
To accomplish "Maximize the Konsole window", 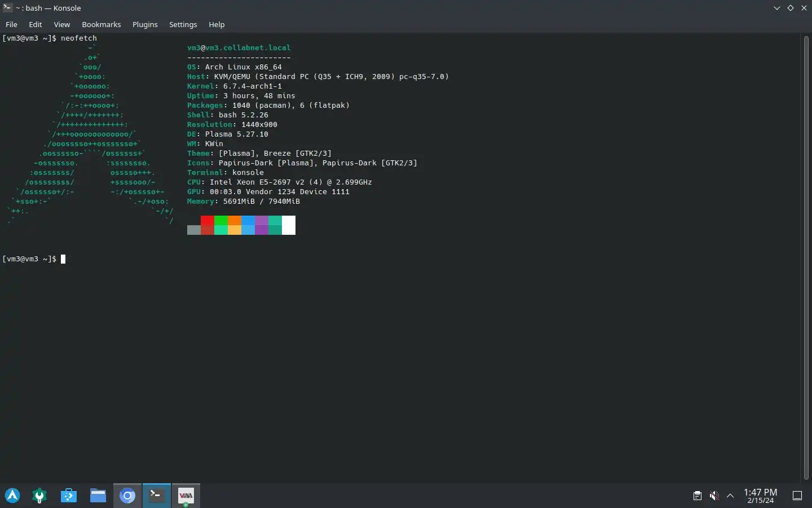I will (x=790, y=8).
